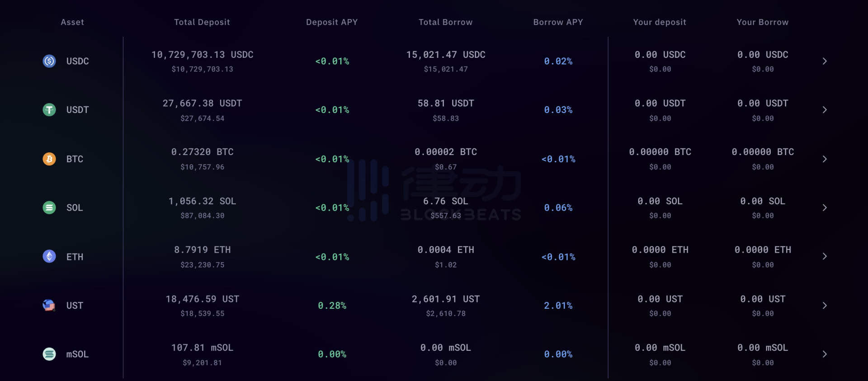Click the Borrow APY column header
The height and width of the screenshot is (381, 868).
558,22
